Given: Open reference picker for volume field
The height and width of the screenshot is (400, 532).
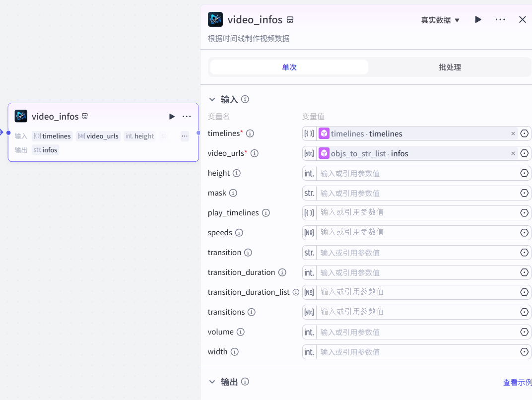Looking at the screenshot, I should point(524,332).
